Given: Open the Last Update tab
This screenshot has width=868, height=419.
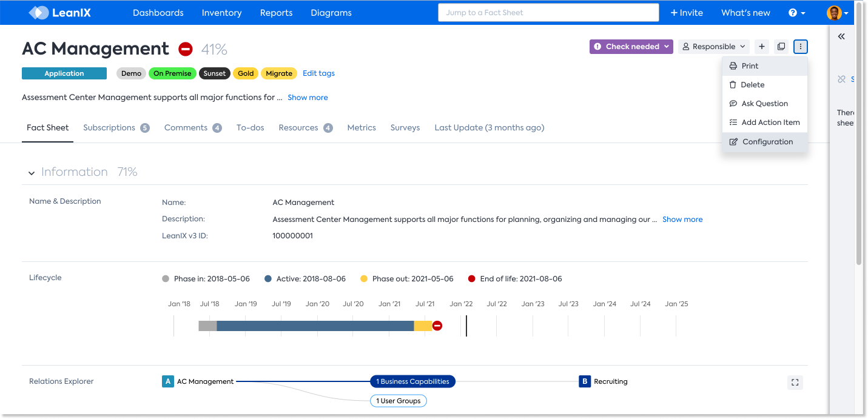Looking at the screenshot, I should pyautogui.click(x=490, y=128).
